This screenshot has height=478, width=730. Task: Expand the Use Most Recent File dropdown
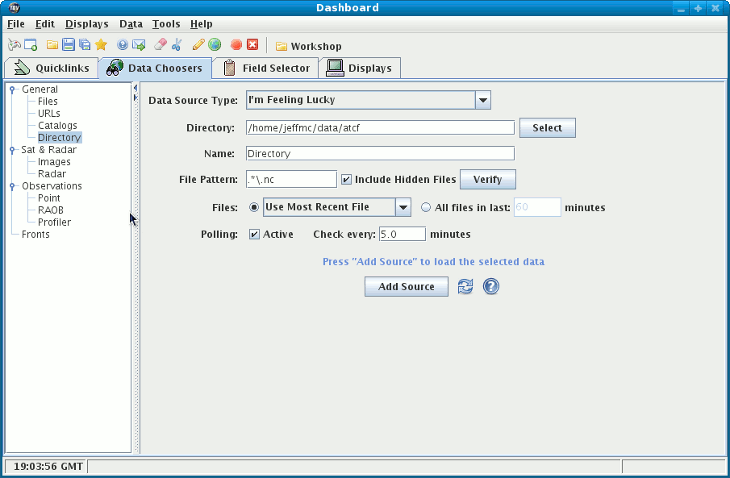tap(403, 207)
